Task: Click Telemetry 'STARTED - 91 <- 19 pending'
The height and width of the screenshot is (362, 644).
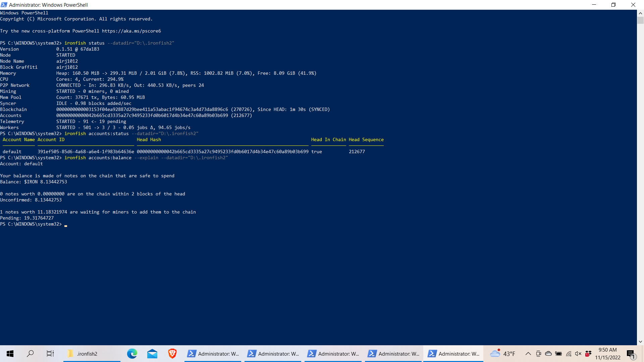Action: coord(91,122)
